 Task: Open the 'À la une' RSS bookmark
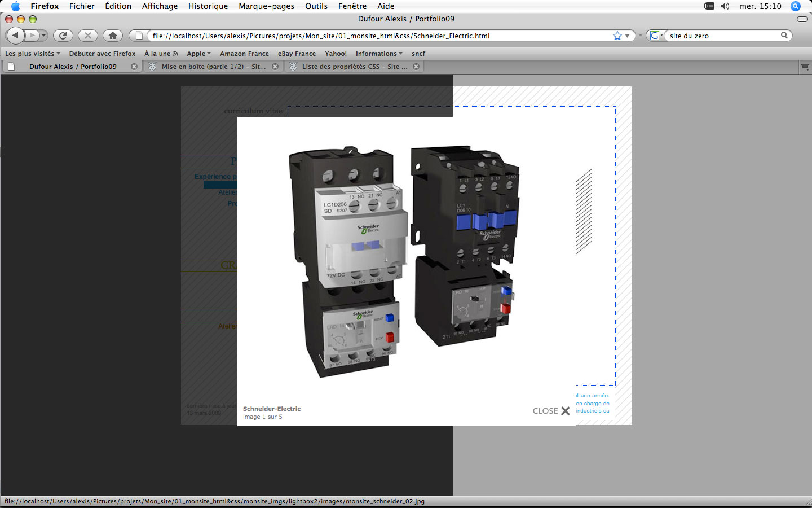161,54
